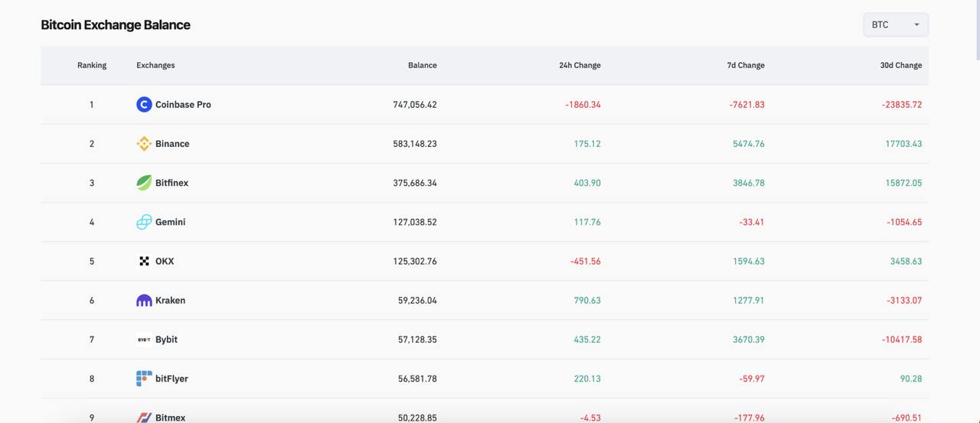Screen dimensions: 980x423
Task: Click the Bitcoin Exchange Balance heading
Action: [116, 24]
